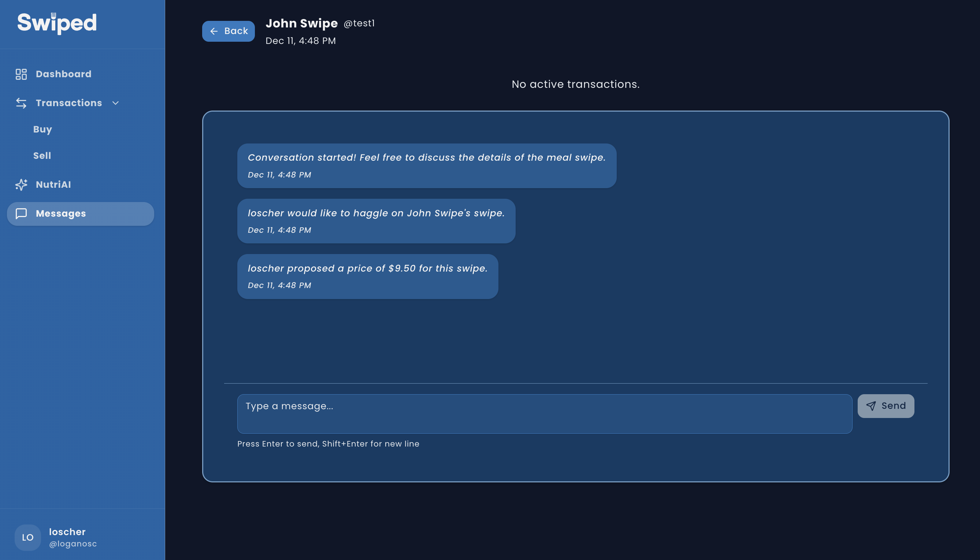The width and height of the screenshot is (980, 560).
Task: Open the Sell page
Action: click(41, 156)
